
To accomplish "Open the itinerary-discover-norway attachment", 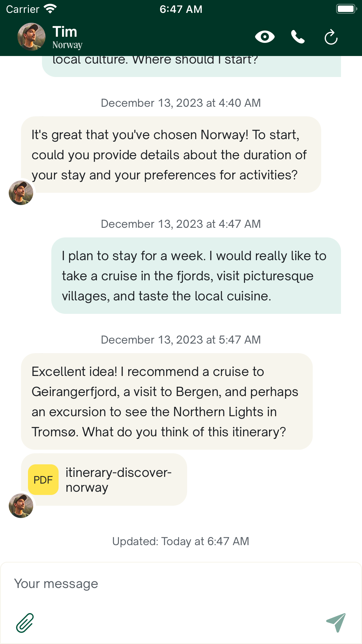I will 104,480.
